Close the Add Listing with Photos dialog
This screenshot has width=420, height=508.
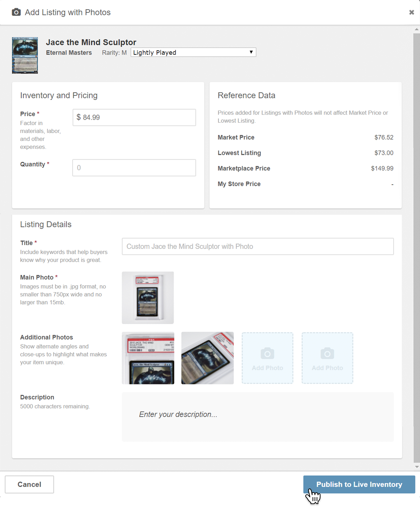(411, 12)
